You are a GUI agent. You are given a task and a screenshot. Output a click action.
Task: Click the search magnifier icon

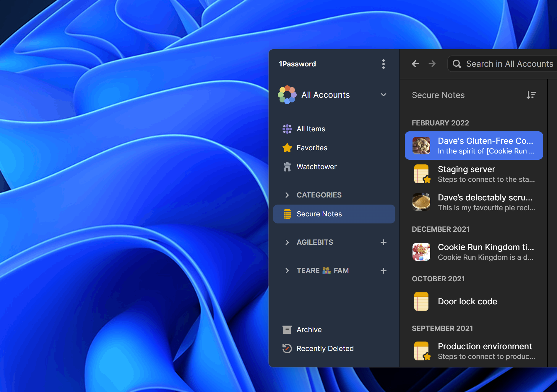pos(457,64)
